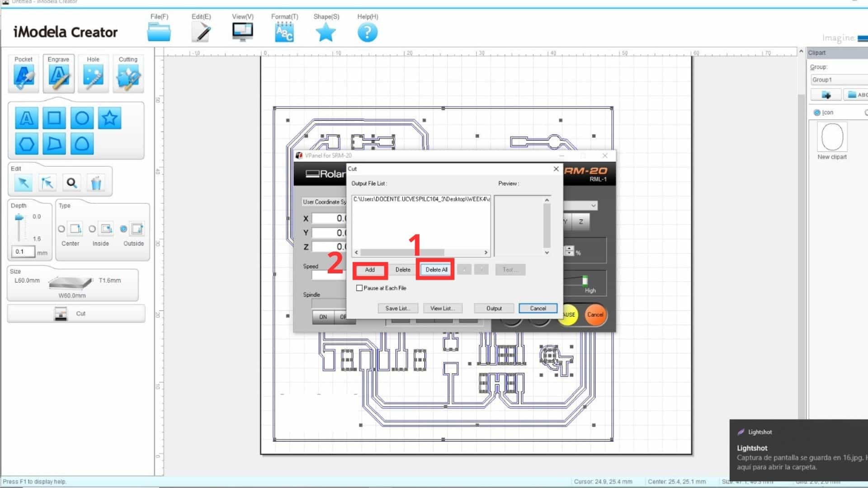Select the Icon view radio in Clipart
The height and width of the screenshot is (488, 868).
[x=817, y=113]
